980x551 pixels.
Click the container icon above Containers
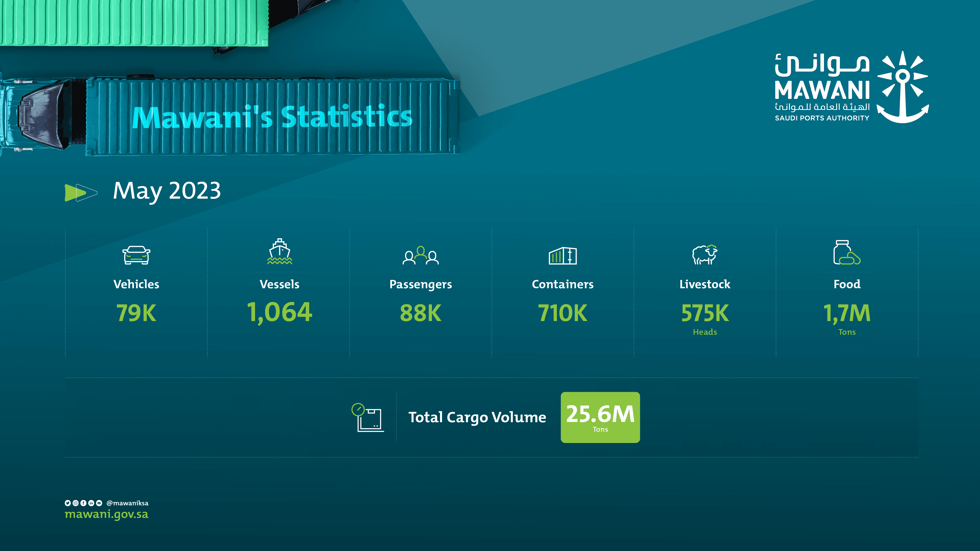563,255
